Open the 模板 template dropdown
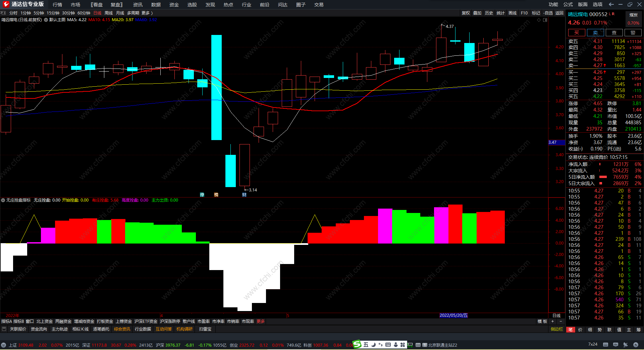 [542, 321]
